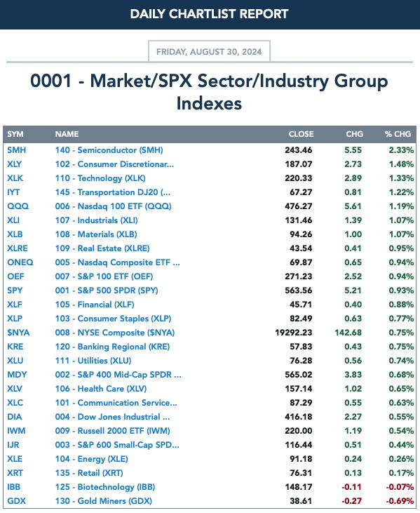
Task: Open 107 - Industrials (XLI) chart
Action: [97, 220]
